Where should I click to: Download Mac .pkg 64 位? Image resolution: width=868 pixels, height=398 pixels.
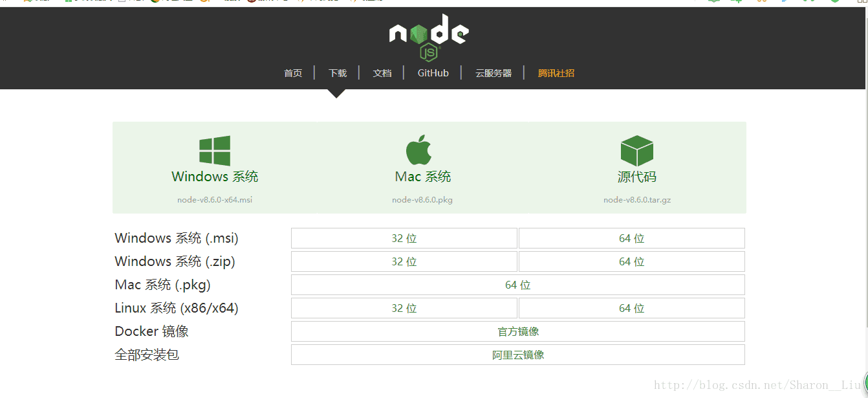pos(518,285)
